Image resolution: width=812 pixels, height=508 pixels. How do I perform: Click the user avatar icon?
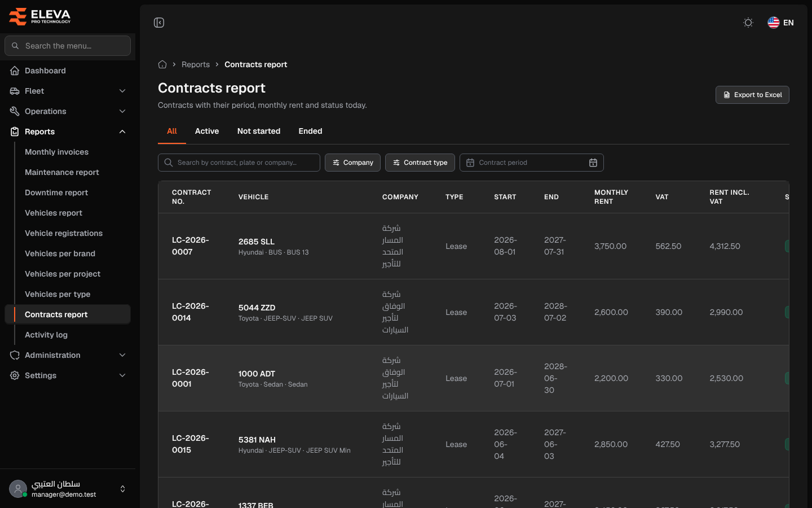(18, 489)
